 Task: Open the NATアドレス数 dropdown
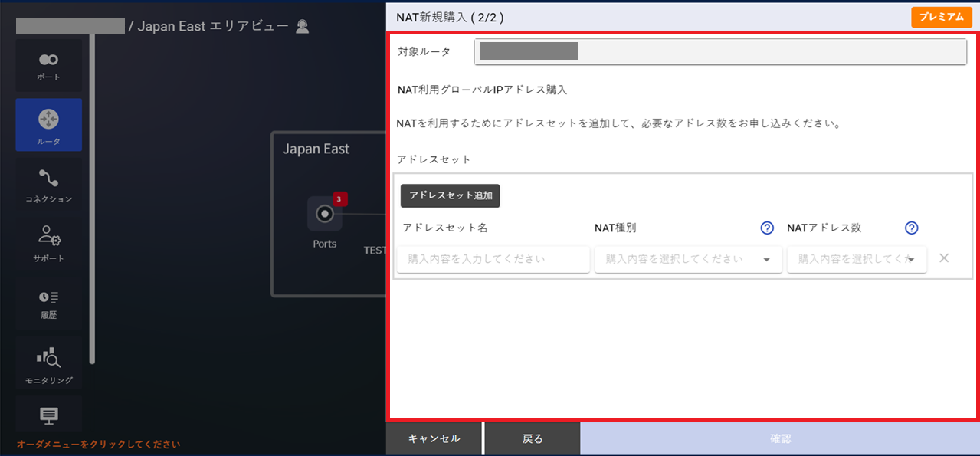[x=857, y=259]
